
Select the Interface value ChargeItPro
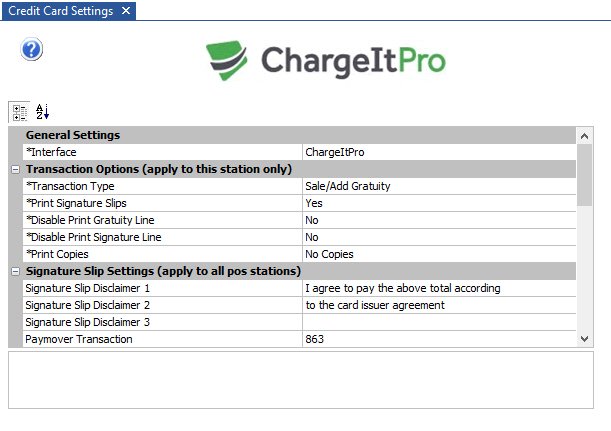pyautogui.click(x=439, y=152)
